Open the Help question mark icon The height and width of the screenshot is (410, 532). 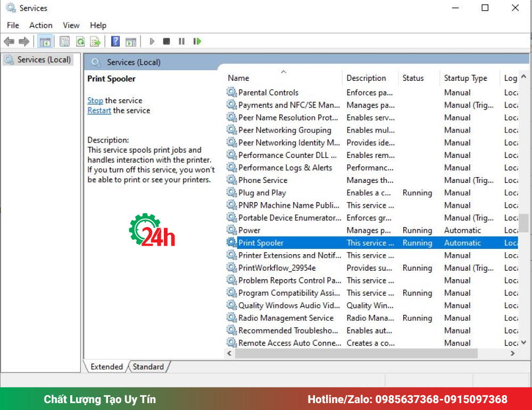pyautogui.click(x=115, y=41)
